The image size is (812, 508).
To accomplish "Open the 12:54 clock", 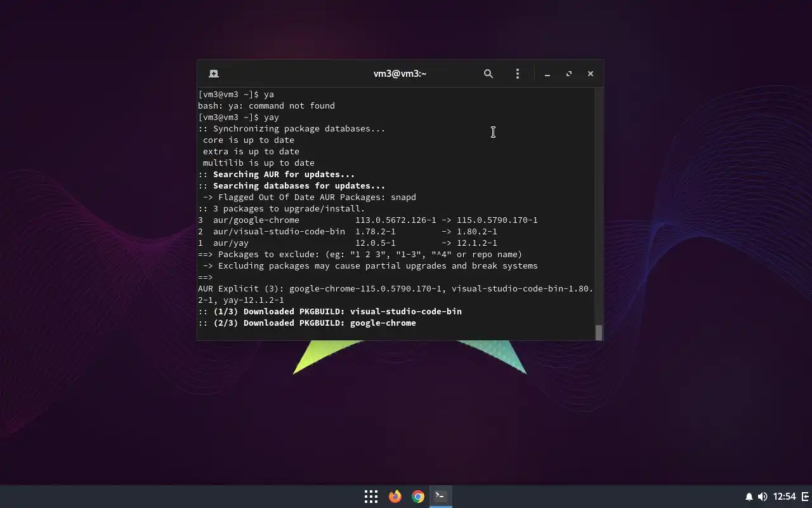I will click(785, 497).
